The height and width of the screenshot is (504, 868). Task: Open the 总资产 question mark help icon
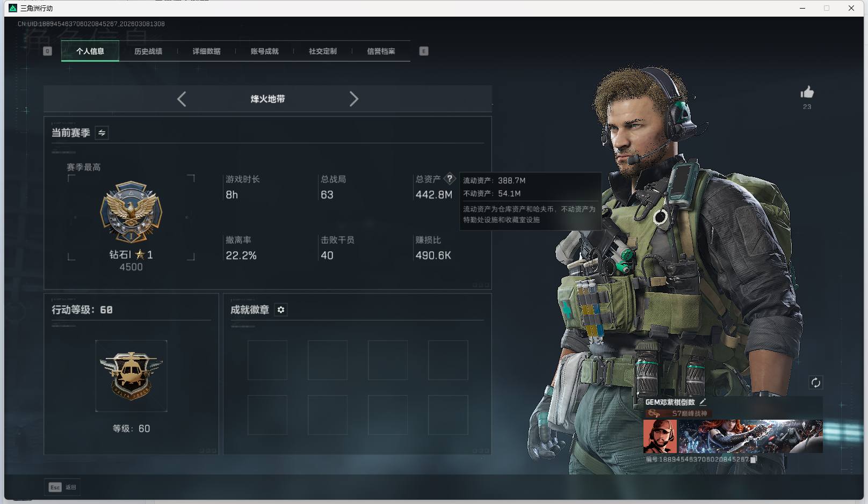pyautogui.click(x=450, y=179)
